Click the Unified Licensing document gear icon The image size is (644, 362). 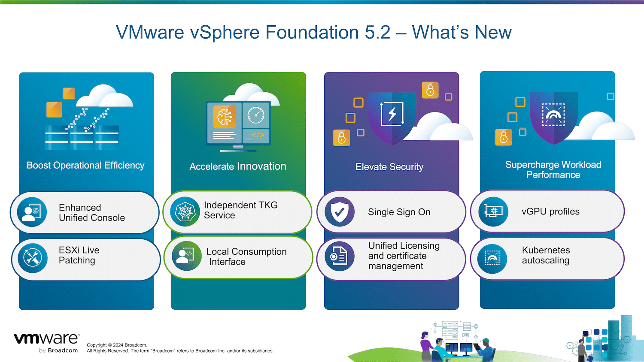coord(340,256)
